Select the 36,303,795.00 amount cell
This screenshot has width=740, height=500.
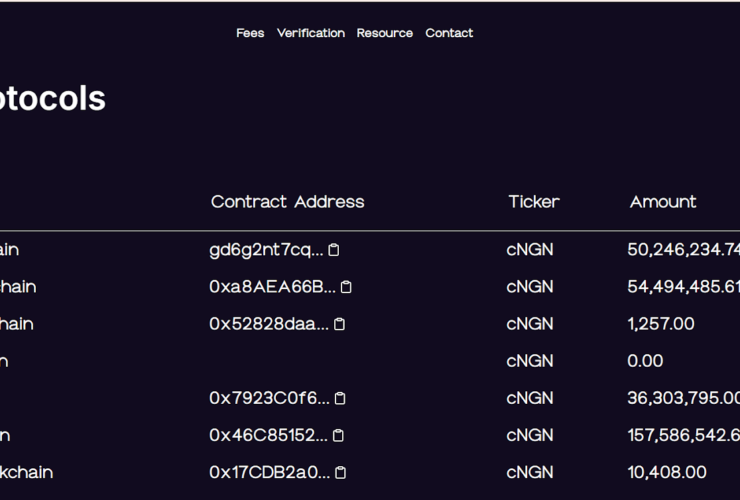[x=683, y=398]
